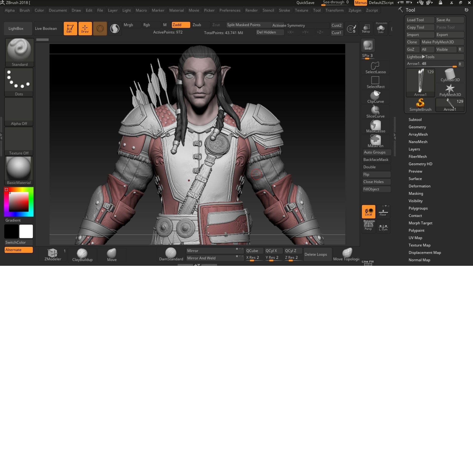Screen dimensions: 473x476
Task: Toggle the Floor grid button
Action: (383, 212)
